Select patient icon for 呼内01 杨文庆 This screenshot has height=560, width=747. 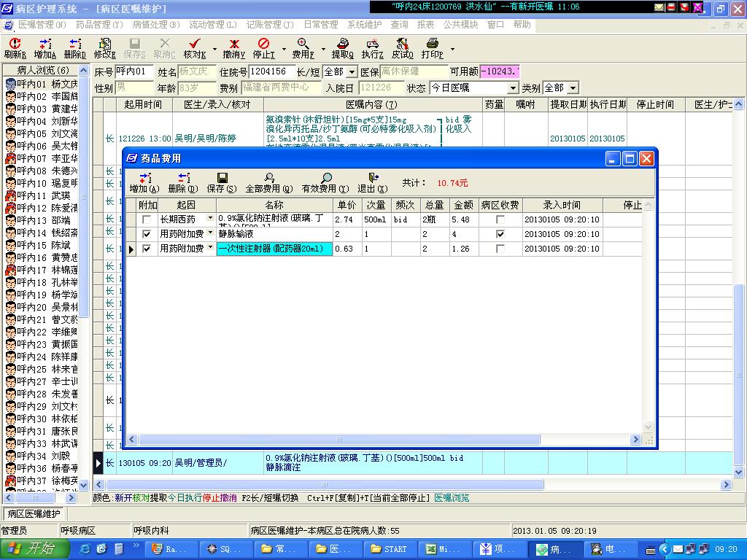(x=10, y=85)
